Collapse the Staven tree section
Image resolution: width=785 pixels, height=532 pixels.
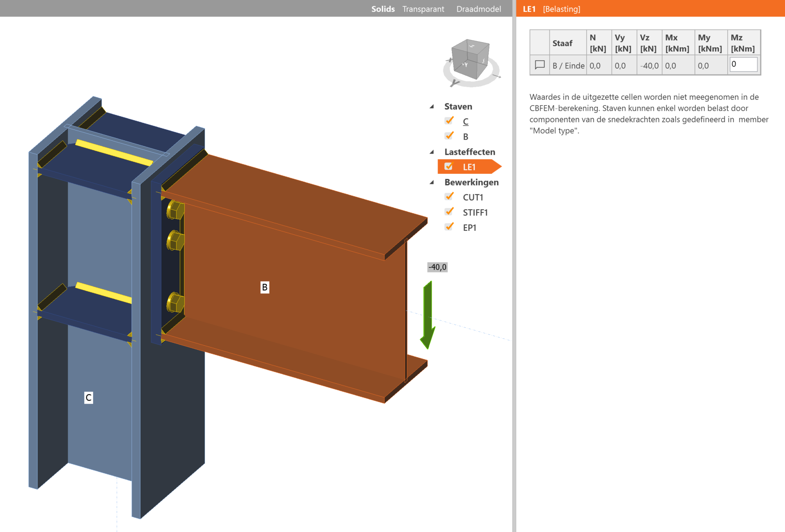pyautogui.click(x=432, y=106)
